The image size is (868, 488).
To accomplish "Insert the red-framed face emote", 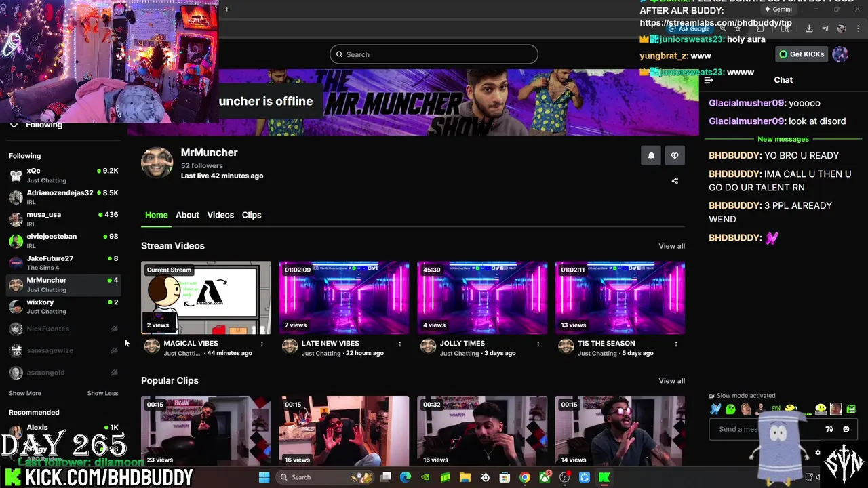I will (x=836, y=409).
